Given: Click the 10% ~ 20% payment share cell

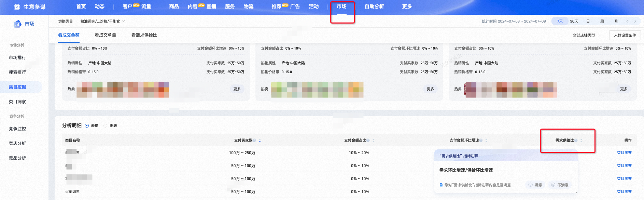Looking at the screenshot, I should point(359,153).
